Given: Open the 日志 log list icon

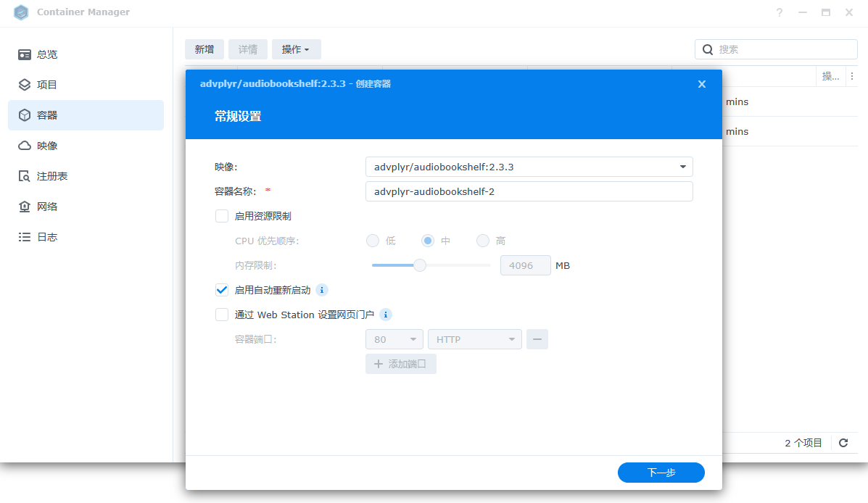Looking at the screenshot, I should tap(25, 237).
